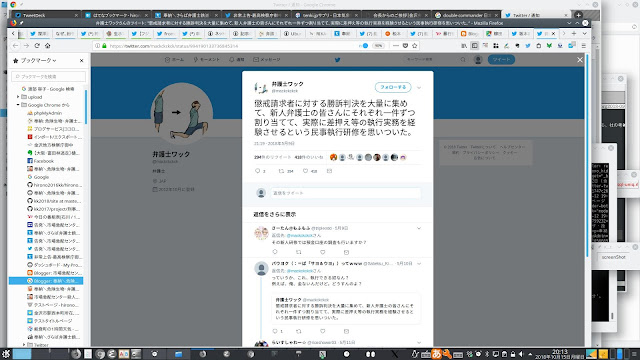Open Firefox list-all-tabs dropdown

coord(584,33)
